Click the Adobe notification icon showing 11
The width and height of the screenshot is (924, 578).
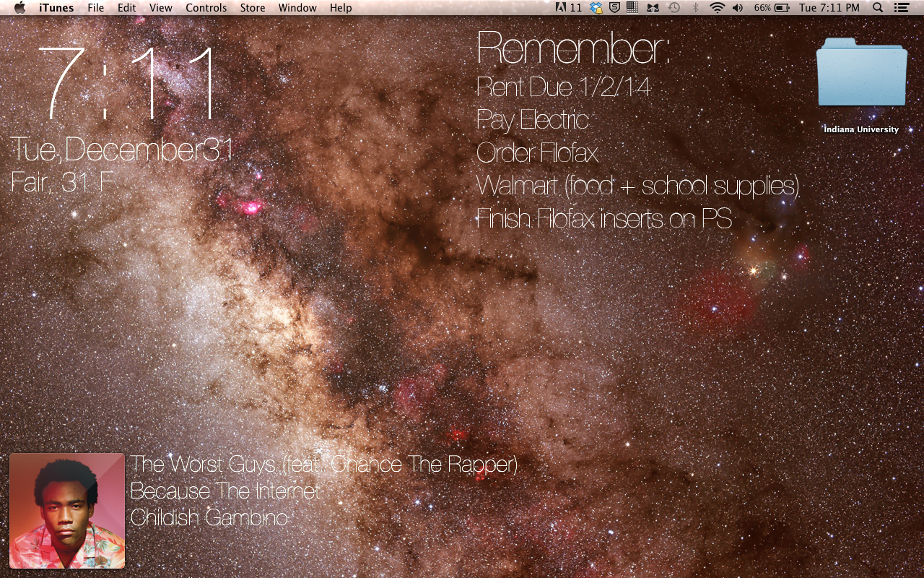(568, 8)
